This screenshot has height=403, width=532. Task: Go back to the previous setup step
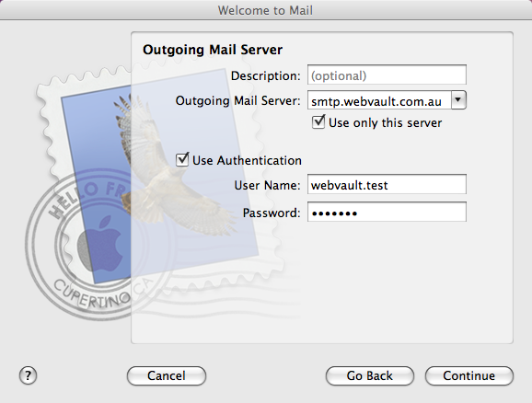pyautogui.click(x=370, y=375)
